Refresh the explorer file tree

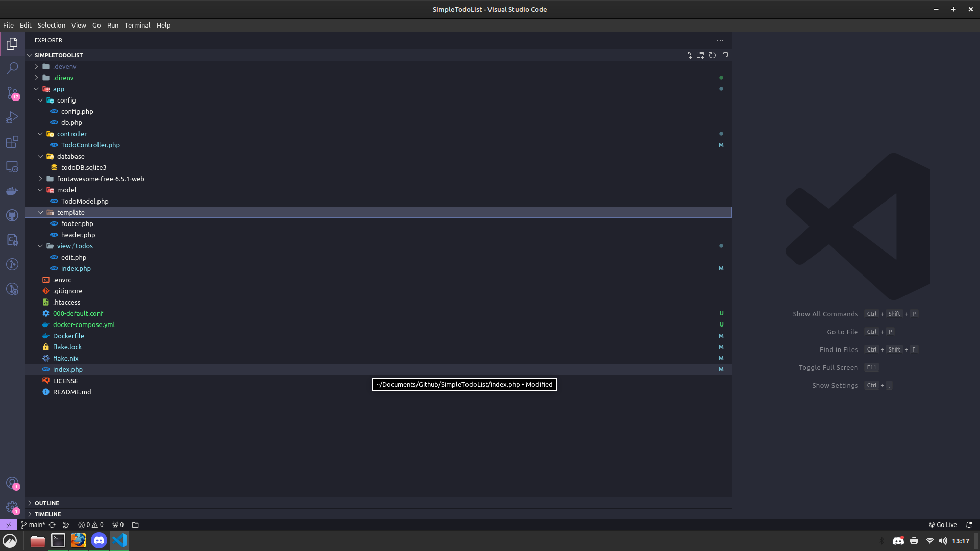pyautogui.click(x=713, y=55)
